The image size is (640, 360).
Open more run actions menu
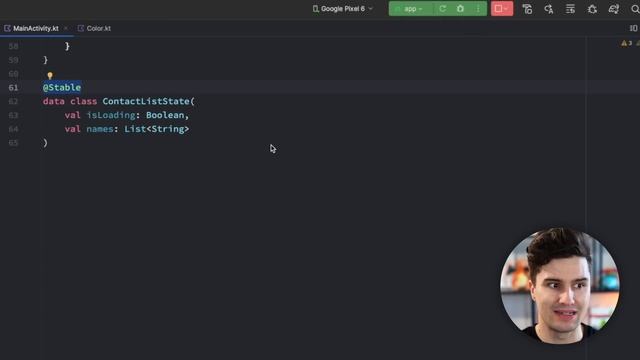(478, 9)
